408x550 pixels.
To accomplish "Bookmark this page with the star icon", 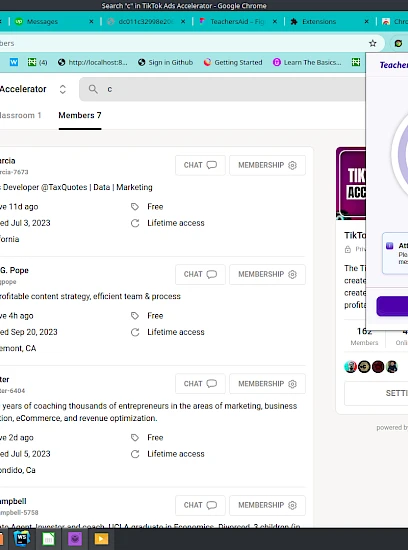I will point(373,43).
